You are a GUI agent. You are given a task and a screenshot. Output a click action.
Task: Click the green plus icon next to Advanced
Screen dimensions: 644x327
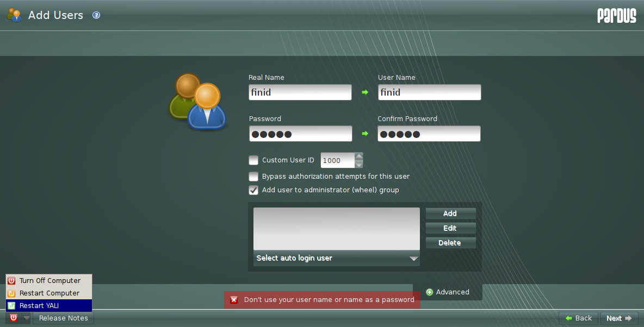click(x=429, y=292)
